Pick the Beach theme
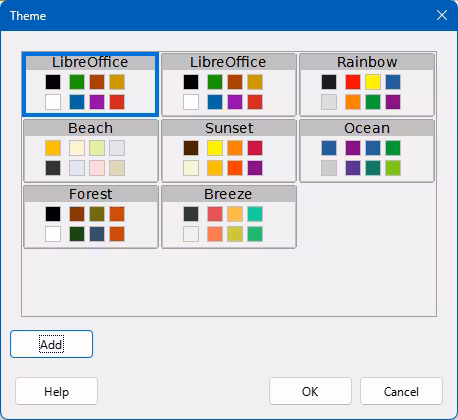Screen dimensions: 458x420 tap(91, 150)
